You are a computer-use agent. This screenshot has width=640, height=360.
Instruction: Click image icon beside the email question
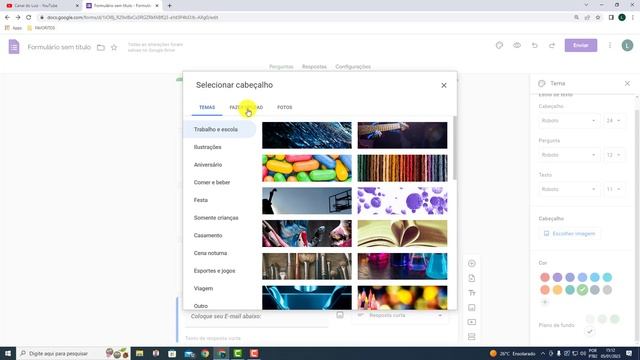click(340, 315)
